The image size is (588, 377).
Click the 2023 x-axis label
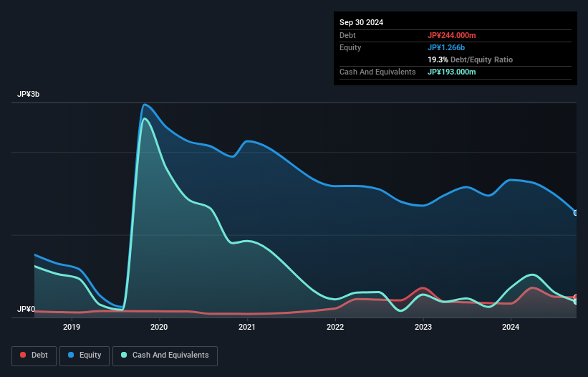tap(423, 327)
